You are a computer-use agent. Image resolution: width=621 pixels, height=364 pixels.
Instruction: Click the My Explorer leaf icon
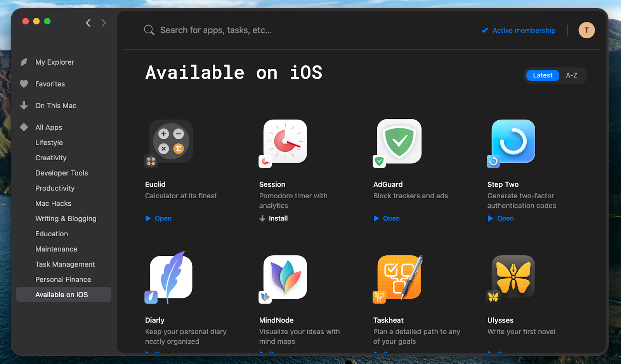[x=24, y=62]
